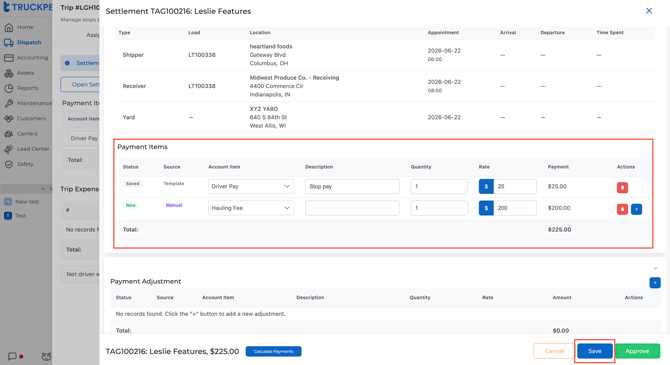Click the Maintenance wrench icon
Screen dimensions: 670x365
pyautogui.click(x=9, y=103)
